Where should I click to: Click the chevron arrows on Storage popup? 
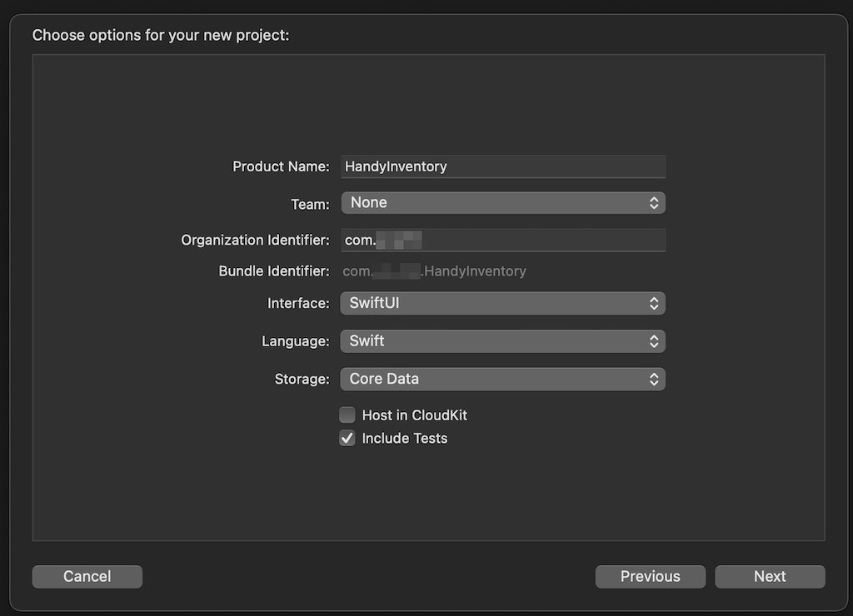(x=654, y=380)
